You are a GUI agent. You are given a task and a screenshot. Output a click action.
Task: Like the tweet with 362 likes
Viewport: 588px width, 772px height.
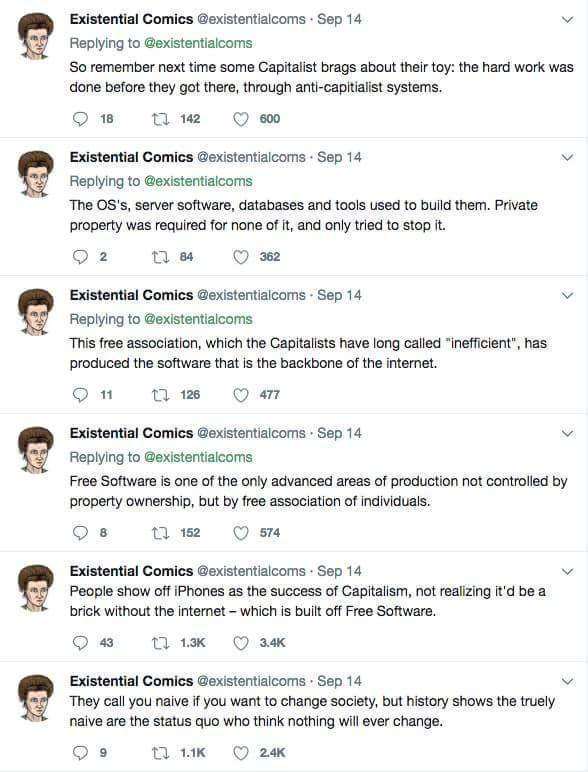click(x=240, y=257)
